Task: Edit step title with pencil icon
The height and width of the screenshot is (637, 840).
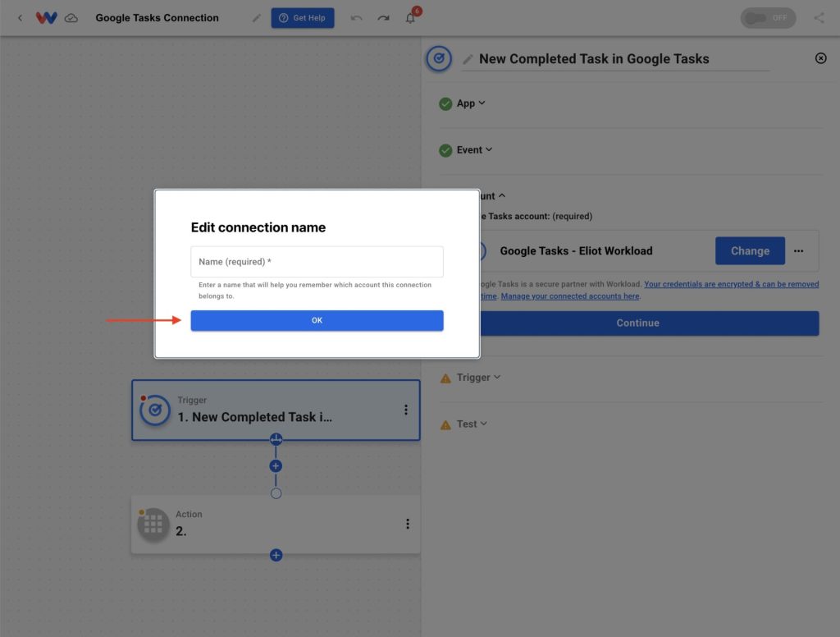Action: coord(468,59)
